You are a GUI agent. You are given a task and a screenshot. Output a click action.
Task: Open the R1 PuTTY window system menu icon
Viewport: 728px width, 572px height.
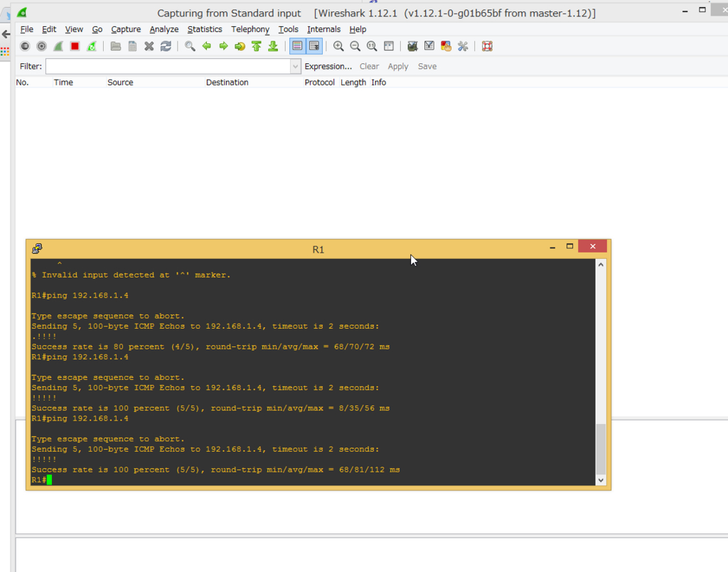click(x=37, y=248)
